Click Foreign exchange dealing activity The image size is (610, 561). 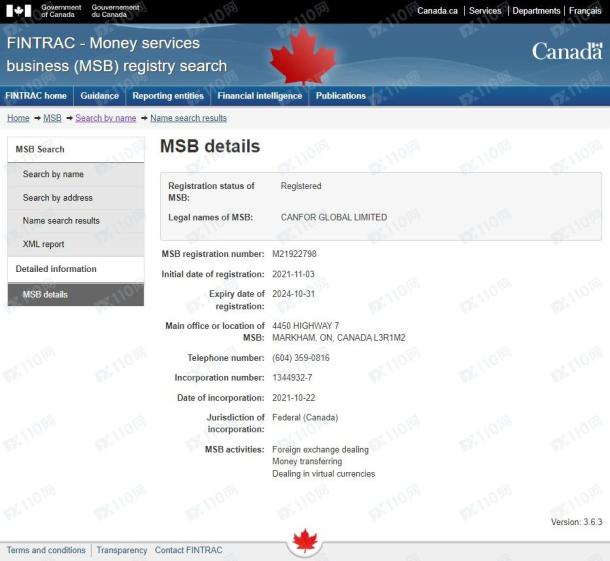coord(320,450)
